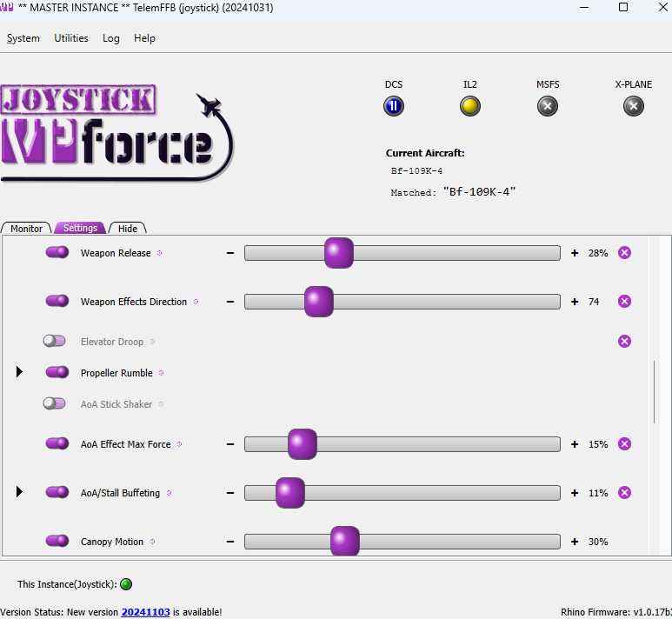Click the Hide tab
This screenshot has width=672, height=619.
click(128, 228)
